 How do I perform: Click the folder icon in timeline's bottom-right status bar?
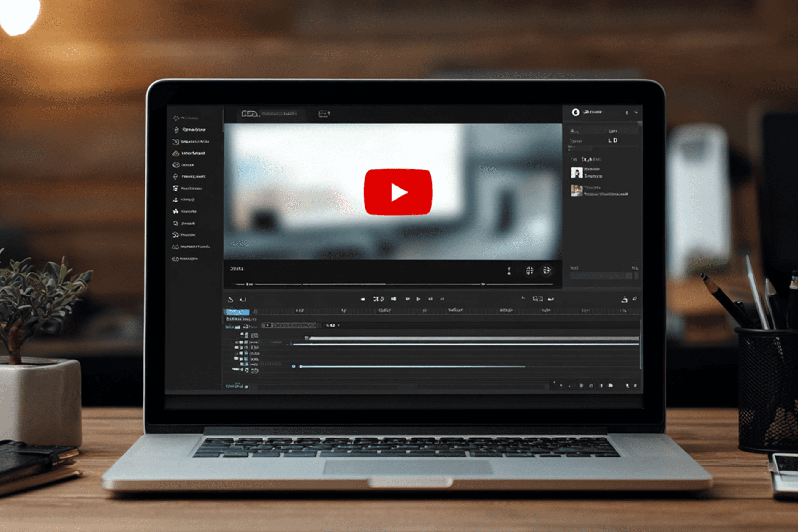[611, 385]
